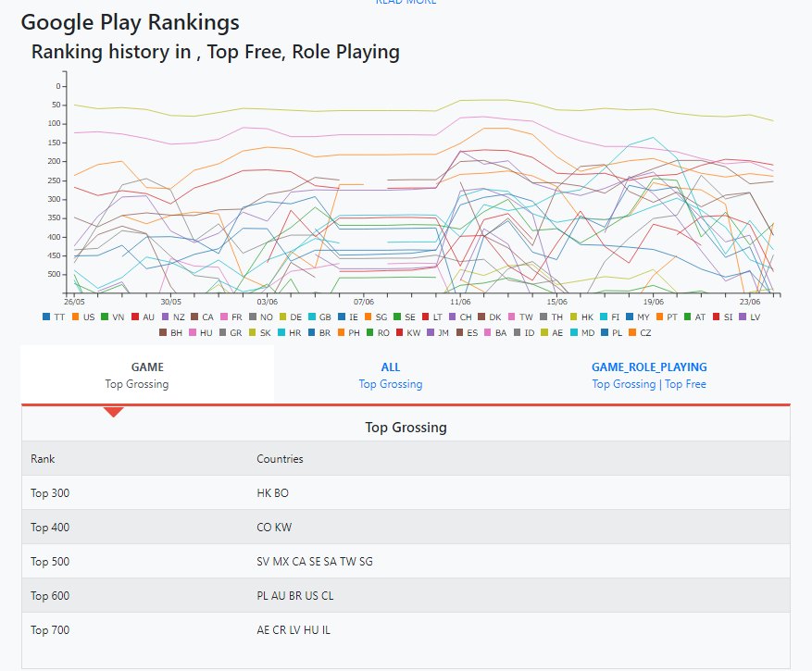Toggle the TT series in chart legend
Screen dimensions: 812x671
pos(54,317)
